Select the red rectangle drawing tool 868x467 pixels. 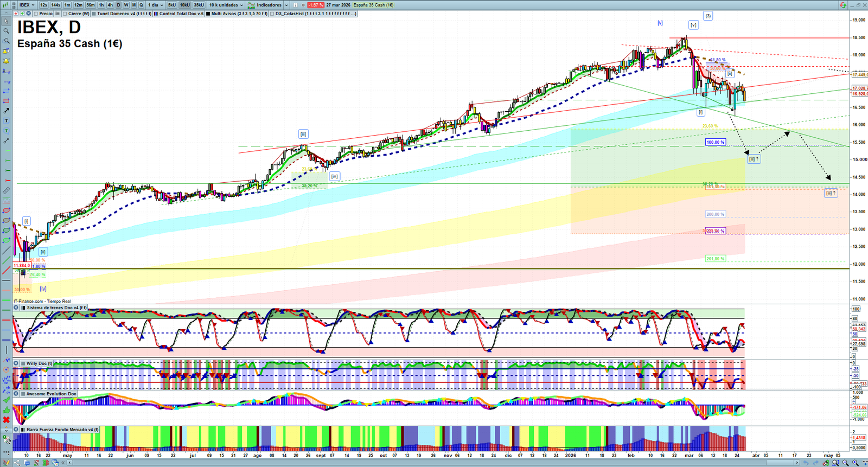click(6, 101)
